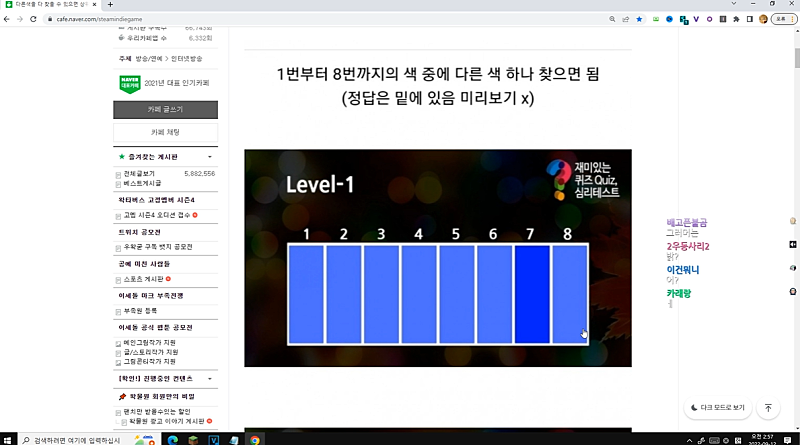Viewport: 800px width, 445px height.
Task: Expand the [확인!] 진행중인 컨텐츠 dropdown arrow
Action: (x=210, y=379)
